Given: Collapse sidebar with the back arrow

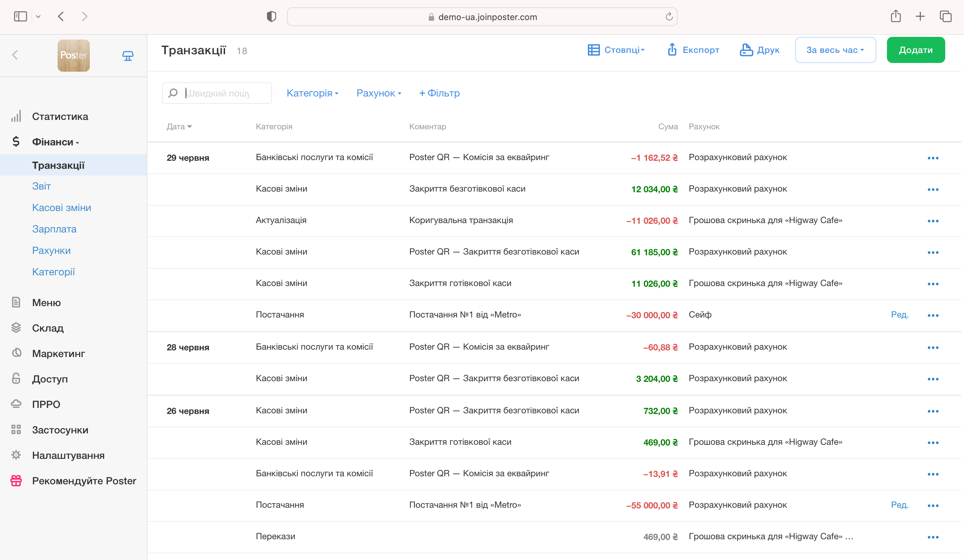Looking at the screenshot, I should (x=15, y=55).
